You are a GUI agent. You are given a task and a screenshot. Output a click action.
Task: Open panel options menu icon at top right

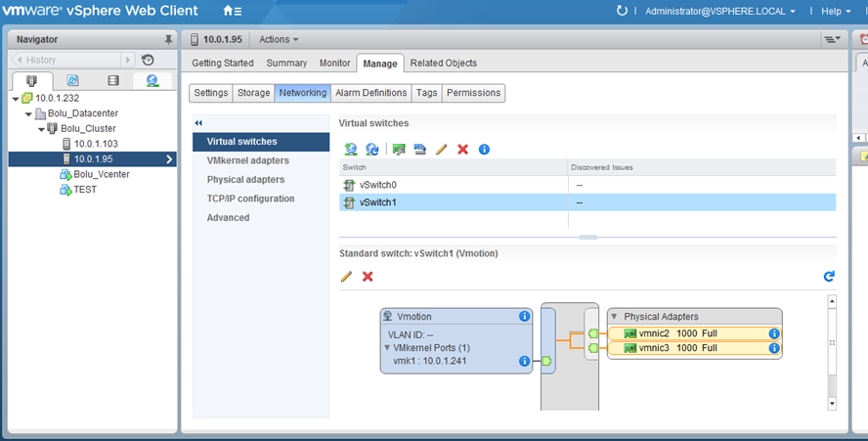point(832,39)
